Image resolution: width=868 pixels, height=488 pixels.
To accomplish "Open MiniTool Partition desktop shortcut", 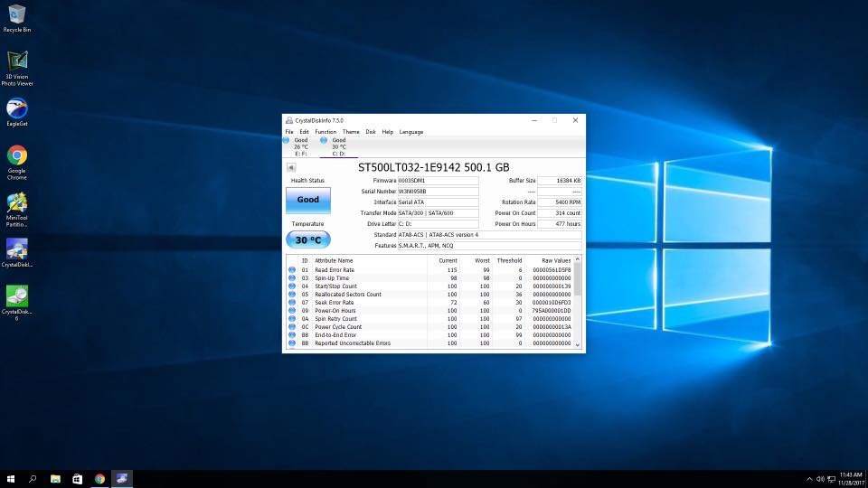I will tap(17, 210).
